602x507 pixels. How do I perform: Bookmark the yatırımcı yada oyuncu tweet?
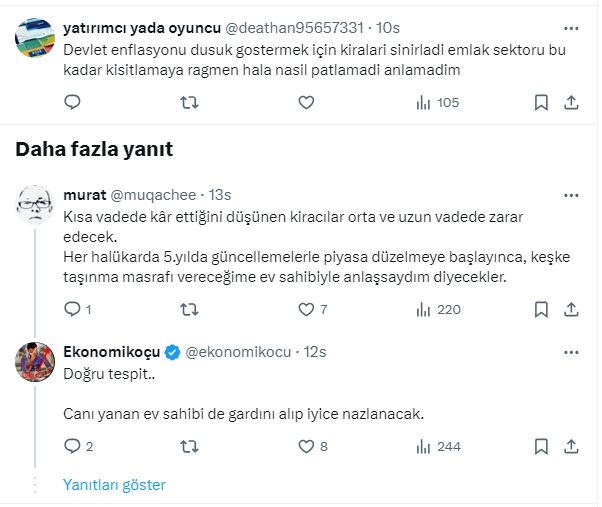point(541,102)
